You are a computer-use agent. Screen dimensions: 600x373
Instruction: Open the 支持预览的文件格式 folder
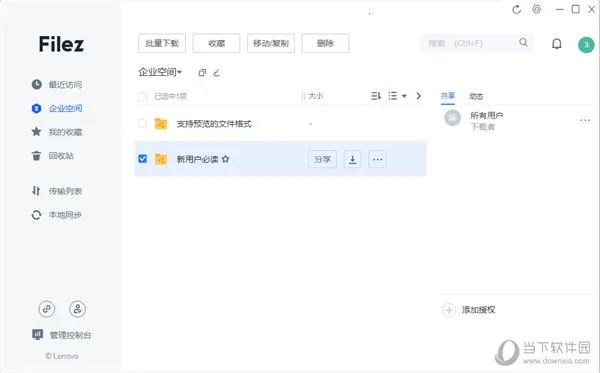click(x=214, y=124)
